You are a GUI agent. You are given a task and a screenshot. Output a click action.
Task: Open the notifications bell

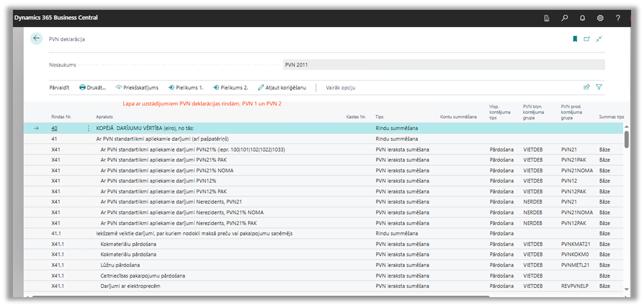coord(582,18)
